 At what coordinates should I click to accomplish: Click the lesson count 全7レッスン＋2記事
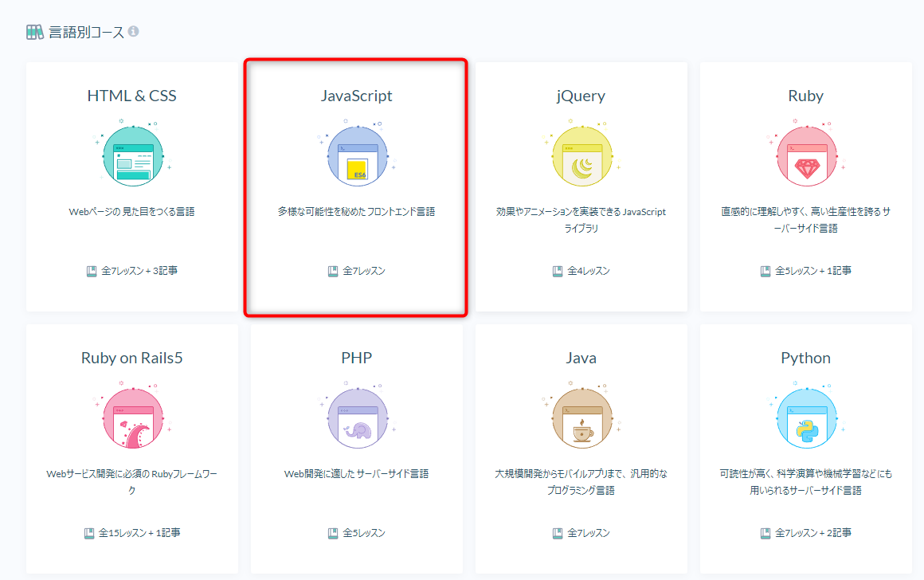click(x=813, y=534)
